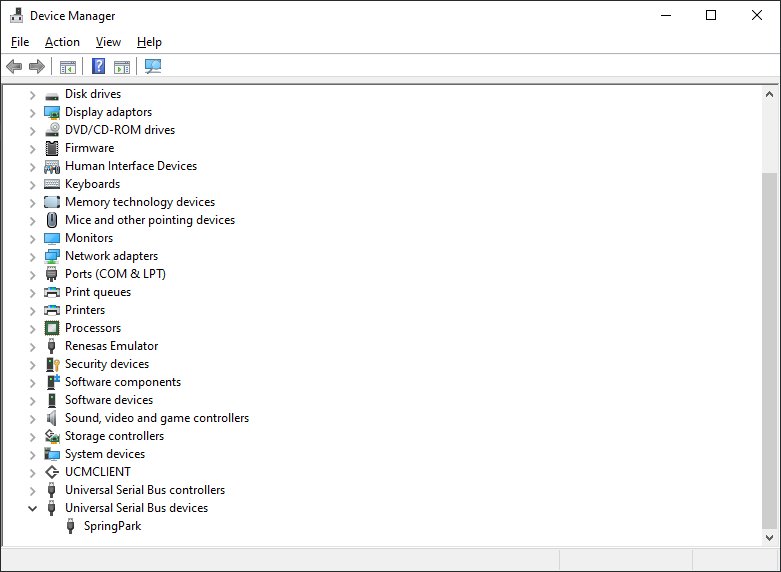
Task: Open the Help menu
Action: 149,42
